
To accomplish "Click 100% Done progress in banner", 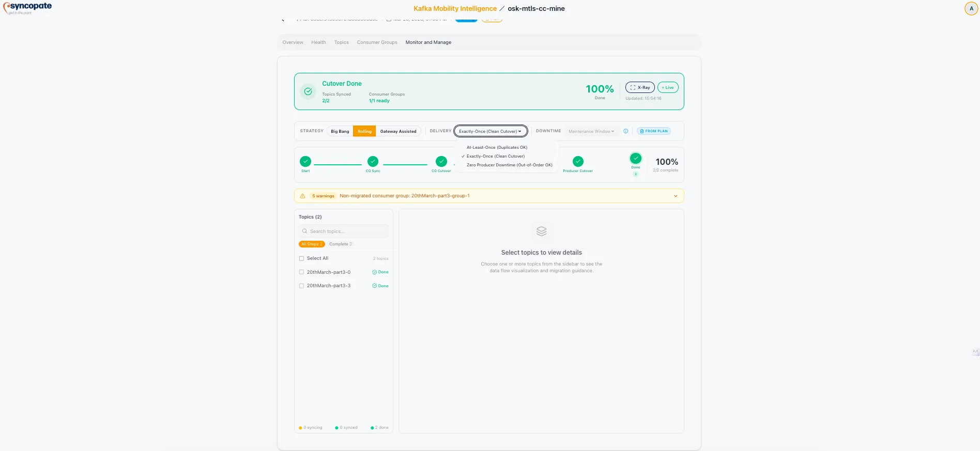I will (x=600, y=91).
